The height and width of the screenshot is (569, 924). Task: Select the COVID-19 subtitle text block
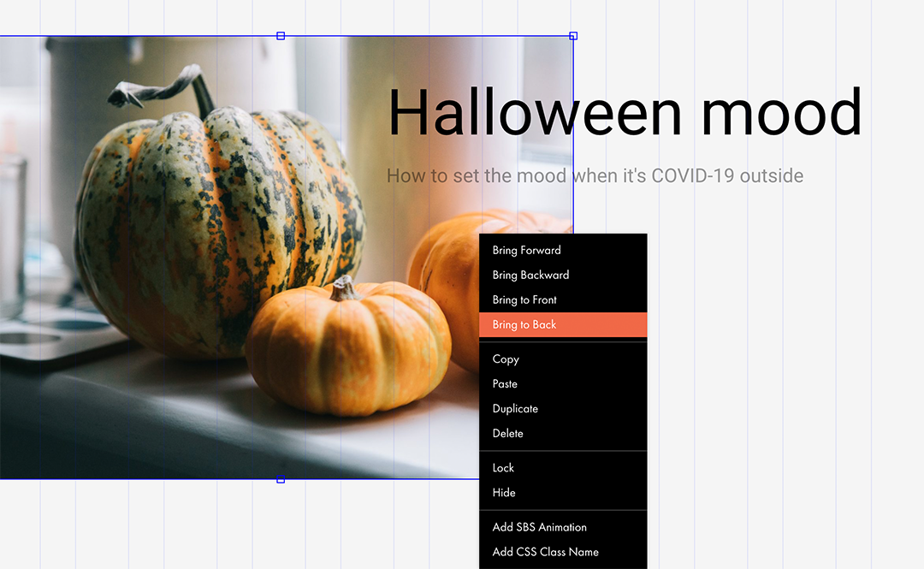click(x=595, y=175)
